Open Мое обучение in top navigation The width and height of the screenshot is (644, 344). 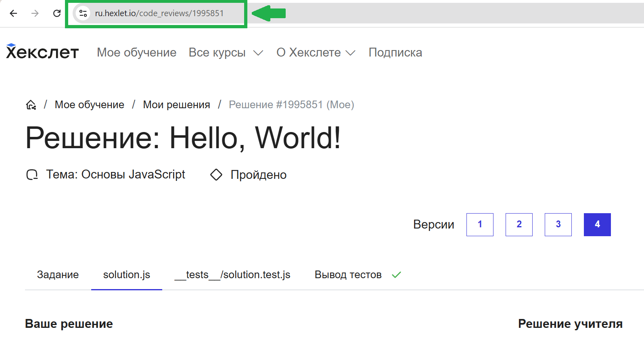136,52
